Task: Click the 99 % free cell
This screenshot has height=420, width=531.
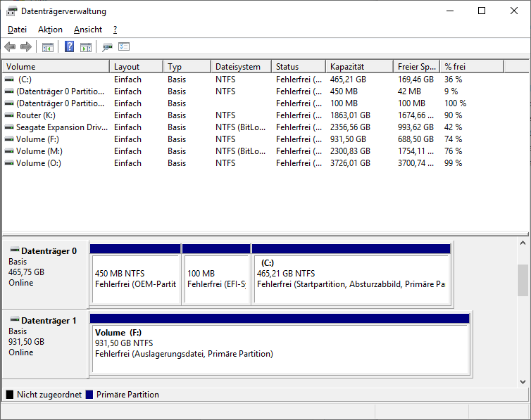Action: tap(453, 163)
